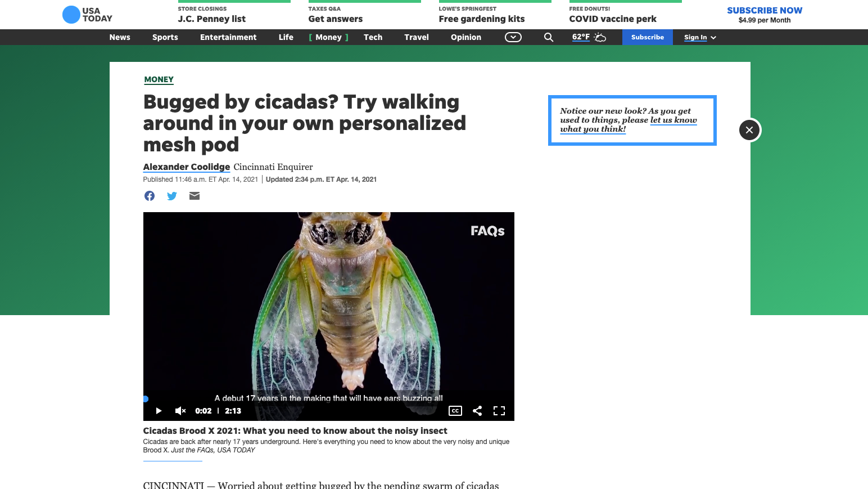The width and height of the screenshot is (868, 489).
Task: Open Alexander Coolidge author page
Action: tap(187, 167)
